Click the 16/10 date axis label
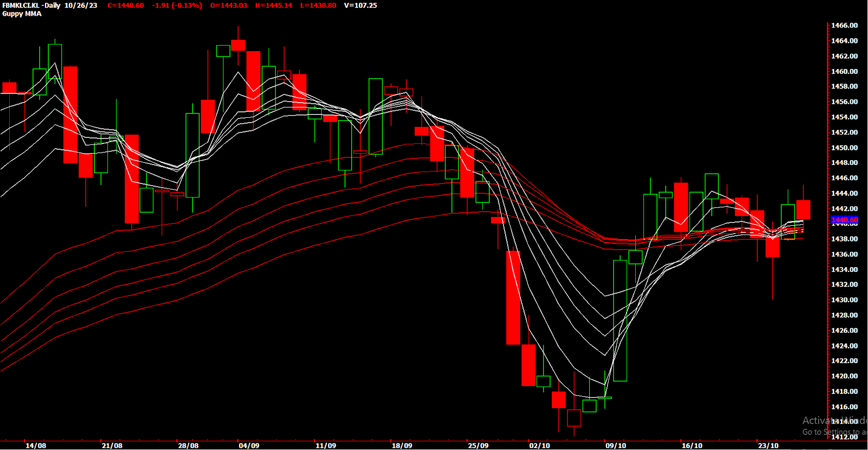This screenshot has height=450, width=868. click(x=692, y=446)
